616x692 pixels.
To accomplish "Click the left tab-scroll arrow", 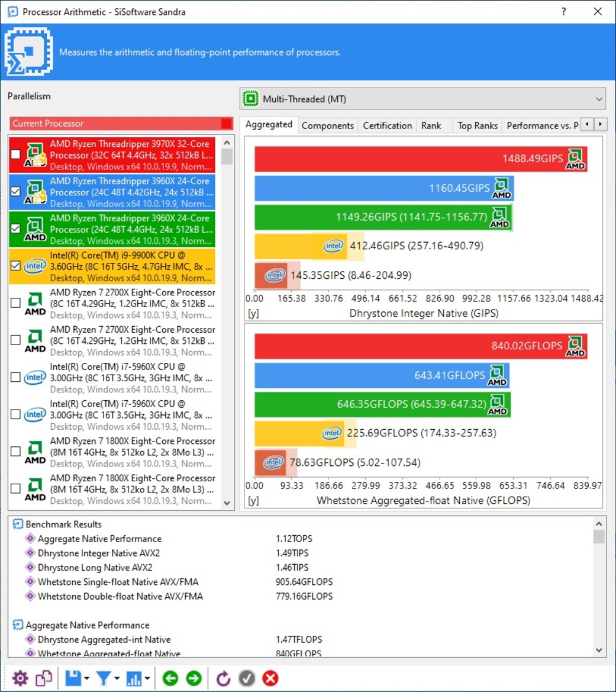I will [x=587, y=124].
